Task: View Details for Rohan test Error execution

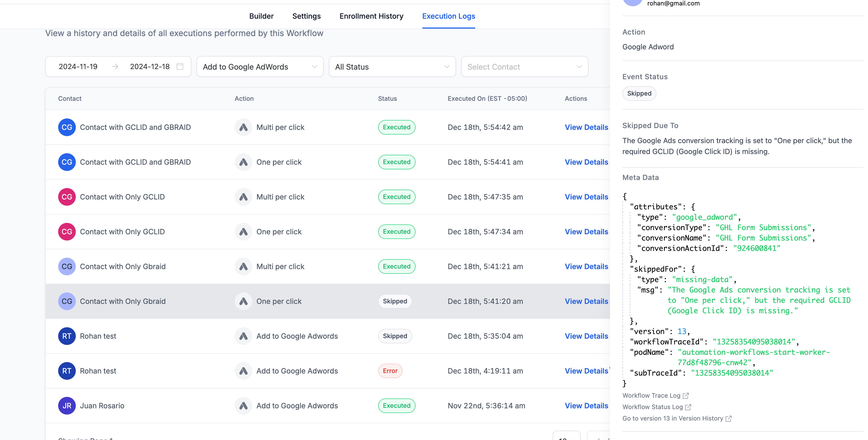Action: coord(586,371)
